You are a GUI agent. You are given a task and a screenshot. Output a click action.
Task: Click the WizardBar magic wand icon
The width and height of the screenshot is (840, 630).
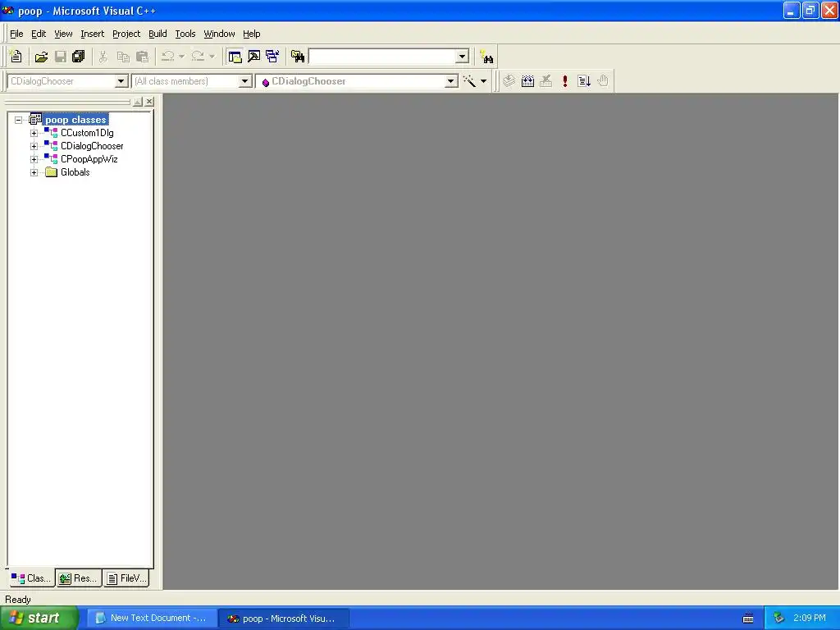pos(470,81)
